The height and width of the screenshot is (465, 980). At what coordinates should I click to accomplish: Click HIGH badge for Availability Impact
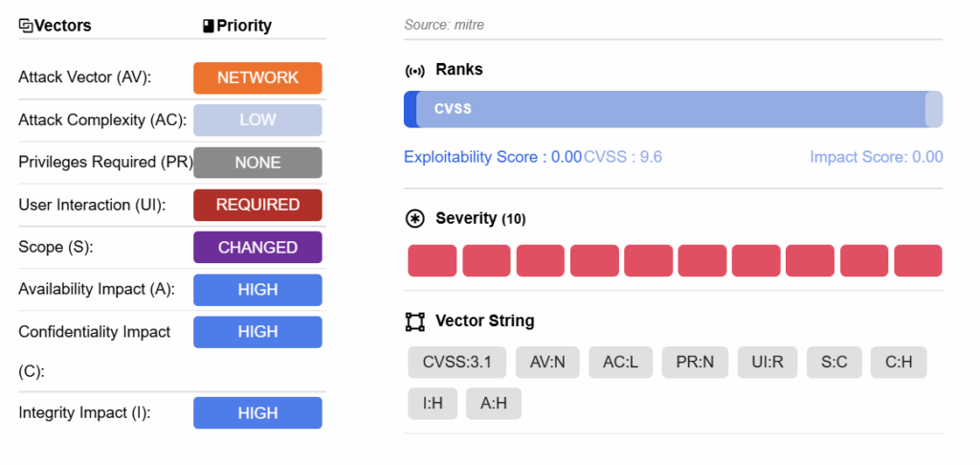pos(257,290)
